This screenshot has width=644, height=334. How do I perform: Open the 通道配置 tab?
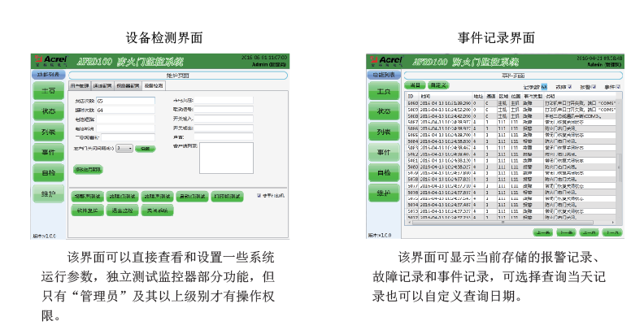[103, 85]
